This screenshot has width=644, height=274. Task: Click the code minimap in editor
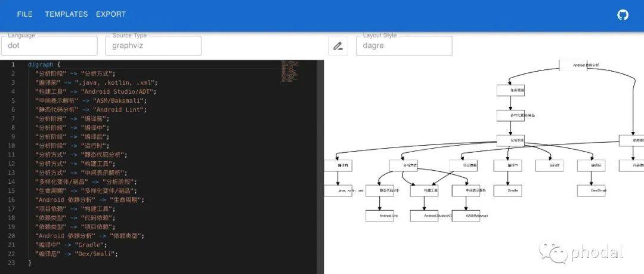(x=289, y=70)
